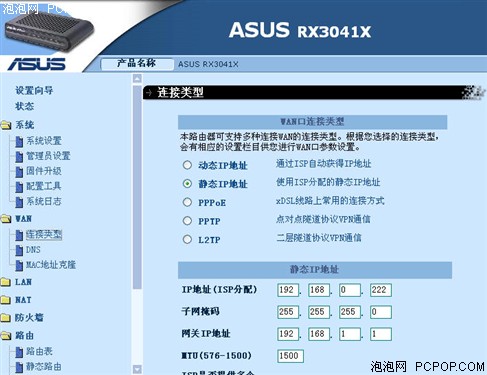
Task: Open the 系统日志 page
Action: coord(44,201)
